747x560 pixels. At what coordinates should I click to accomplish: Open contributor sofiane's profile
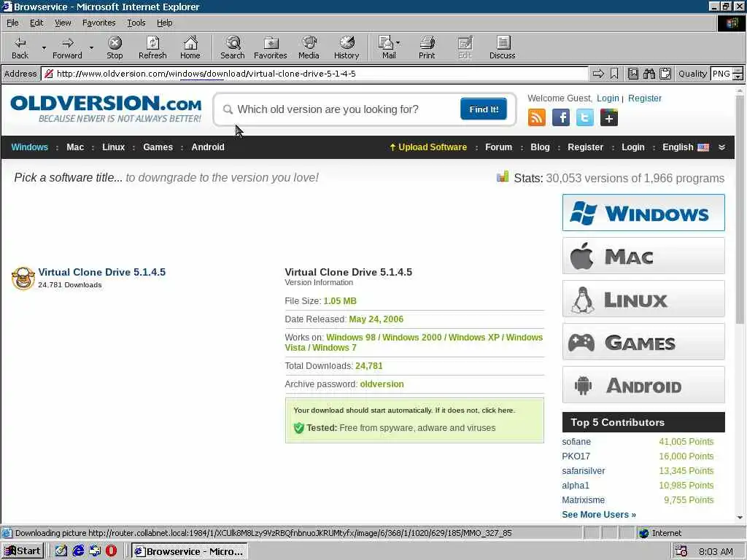[576, 441]
